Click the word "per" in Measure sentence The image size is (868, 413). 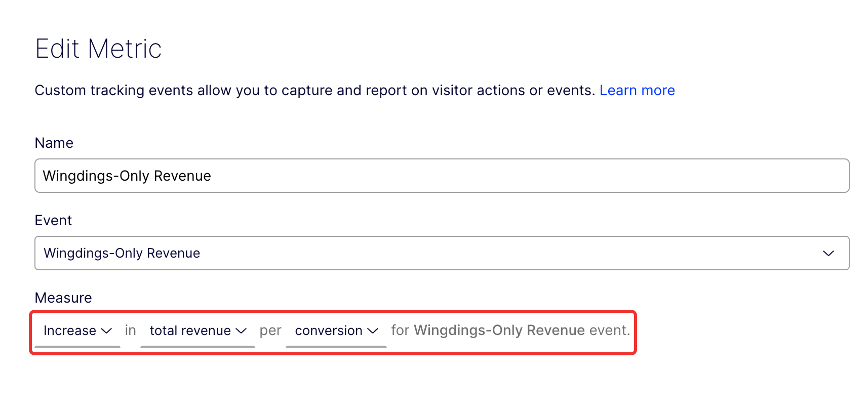tap(270, 331)
